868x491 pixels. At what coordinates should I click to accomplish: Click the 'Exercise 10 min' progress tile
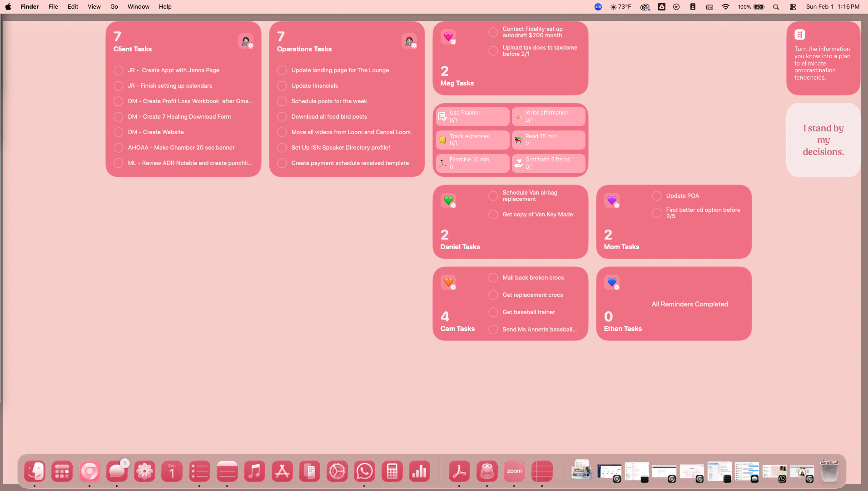[472, 163]
